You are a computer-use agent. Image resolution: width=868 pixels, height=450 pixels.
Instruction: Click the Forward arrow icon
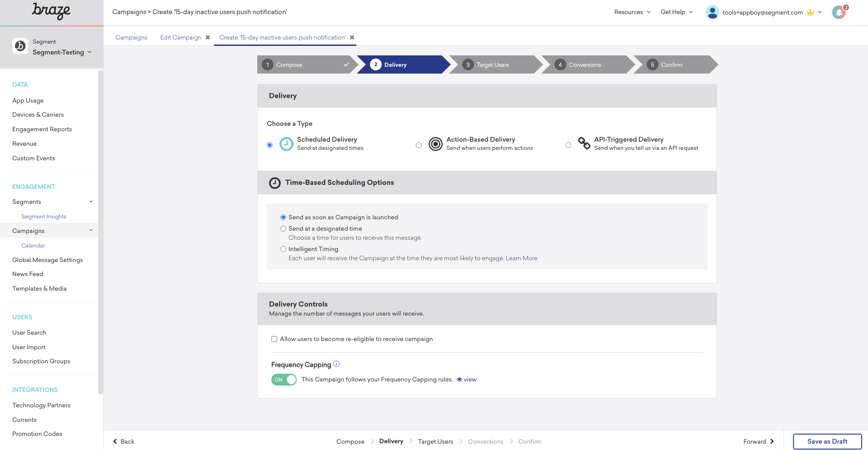[x=772, y=441]
